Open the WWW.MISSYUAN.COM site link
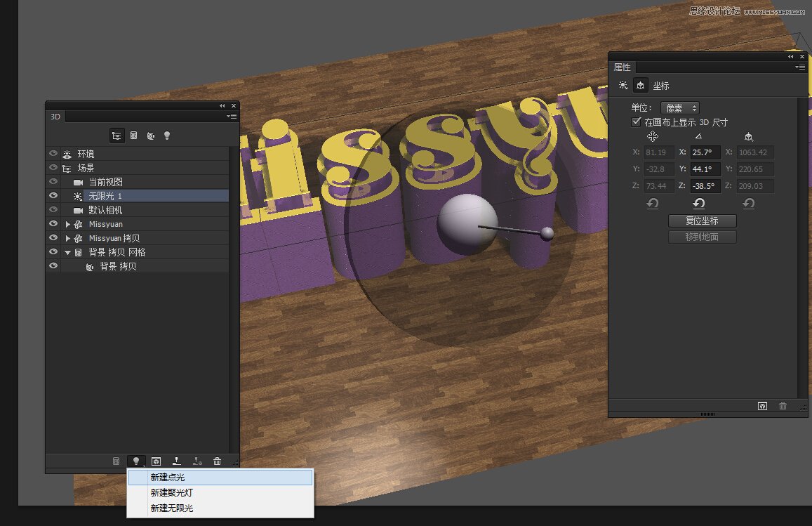Viewport: 812px width, 526px height. [773, 12]
